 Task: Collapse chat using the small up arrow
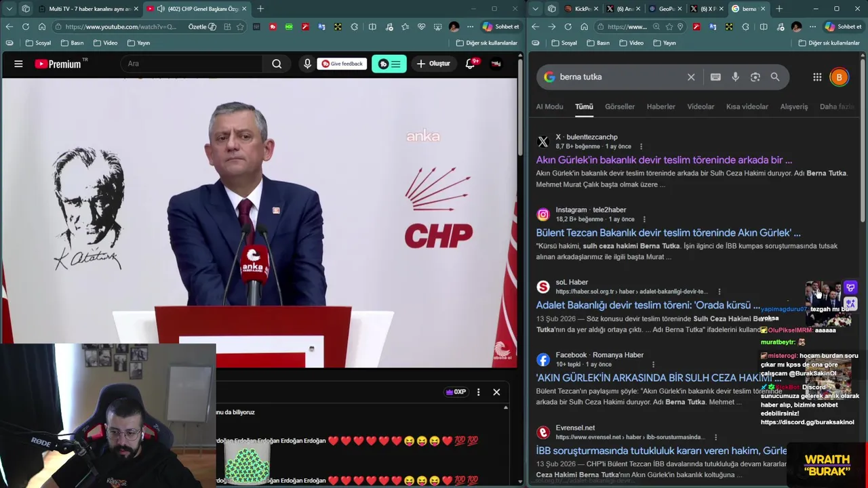[x=505, y=408]
